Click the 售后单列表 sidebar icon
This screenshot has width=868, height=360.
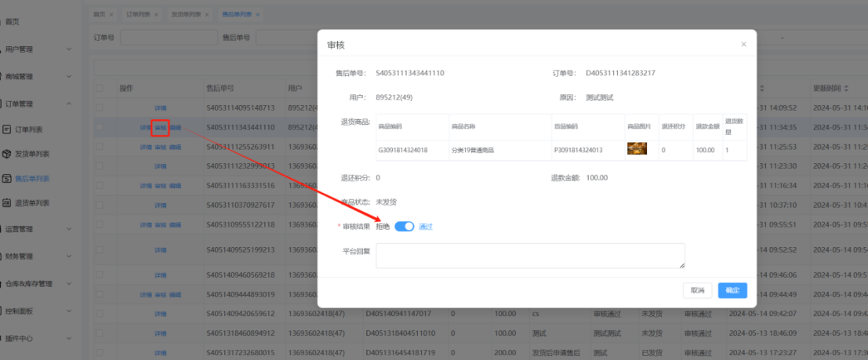pos(6,178)
